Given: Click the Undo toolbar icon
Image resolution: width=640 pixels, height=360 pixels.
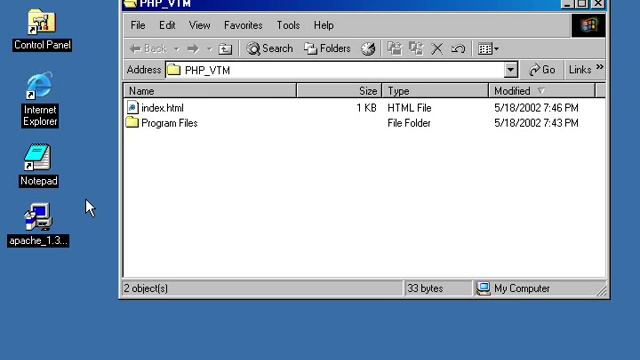Looking at the screenshot, I should [458, 49].
